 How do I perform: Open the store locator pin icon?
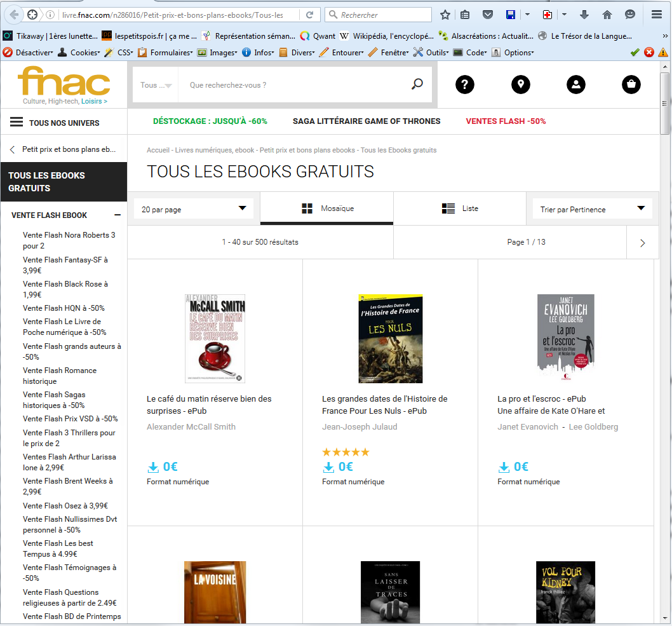(520, 85)
